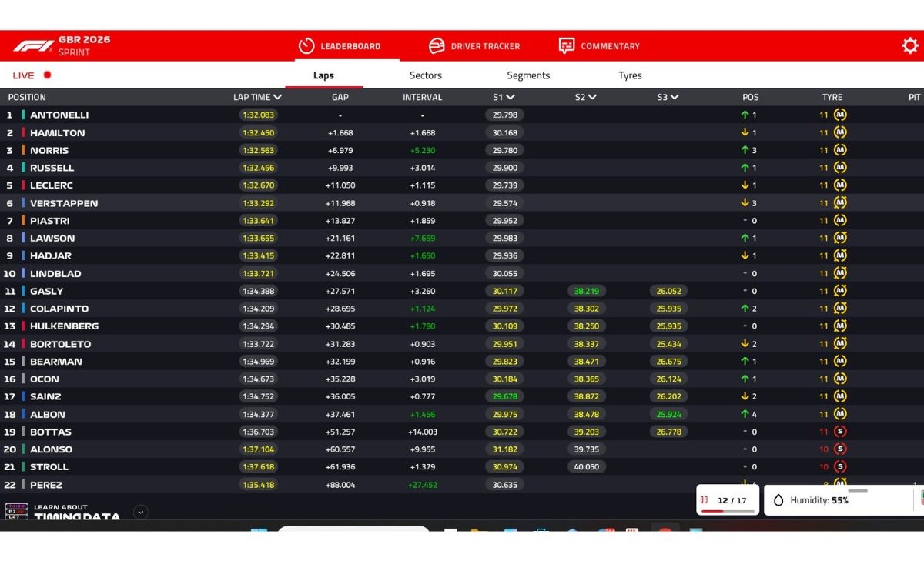Click the LIVE label

pyautogui.click(x=24, y=75)
